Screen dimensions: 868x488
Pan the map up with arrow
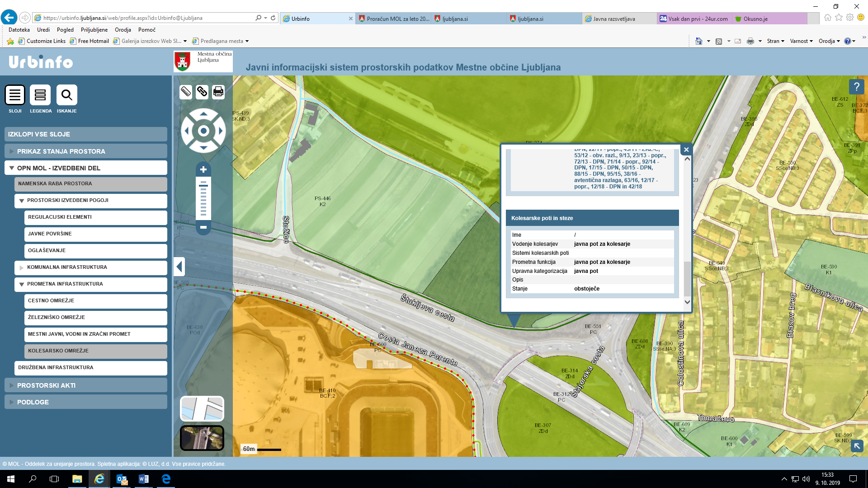[x=203, y=114]
